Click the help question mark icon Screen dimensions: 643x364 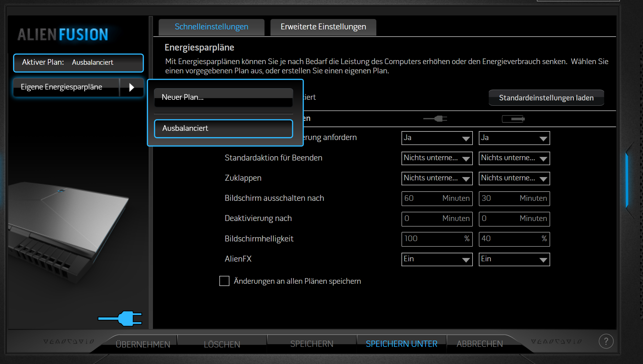(x=606, y=341)
